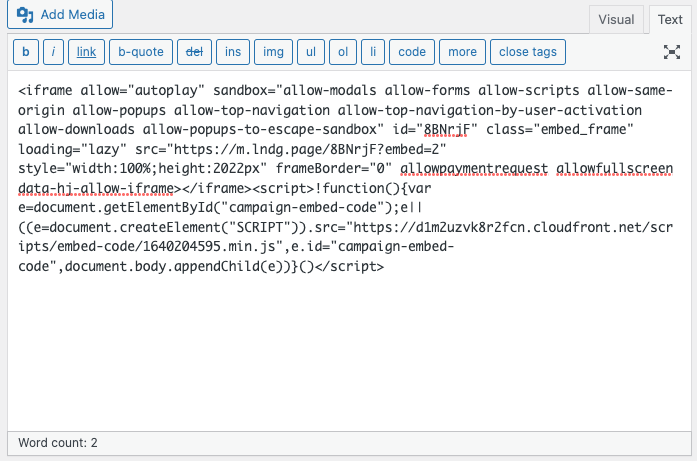Screen dimensions: 697x461
Task: Apply italic with the i button
Action: point(53,52)
